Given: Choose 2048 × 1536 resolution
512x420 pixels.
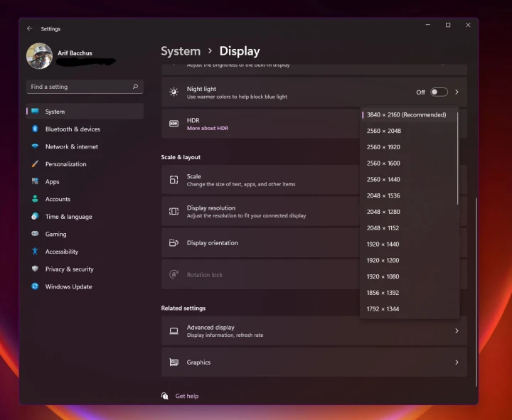Looking at the screenshot, I should [x=409, y=196].
